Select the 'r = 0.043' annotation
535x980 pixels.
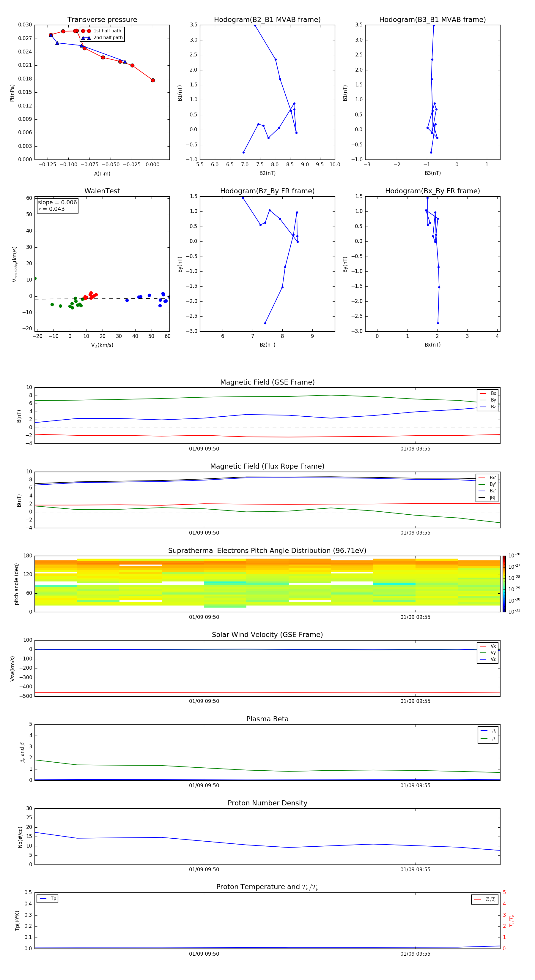click(x=51, y=209)
